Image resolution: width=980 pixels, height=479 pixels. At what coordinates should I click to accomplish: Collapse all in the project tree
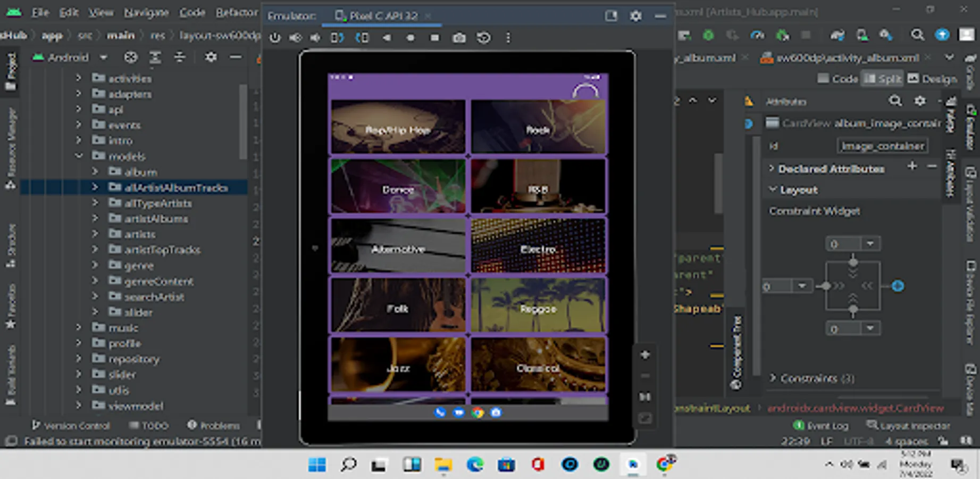(180, 57)
